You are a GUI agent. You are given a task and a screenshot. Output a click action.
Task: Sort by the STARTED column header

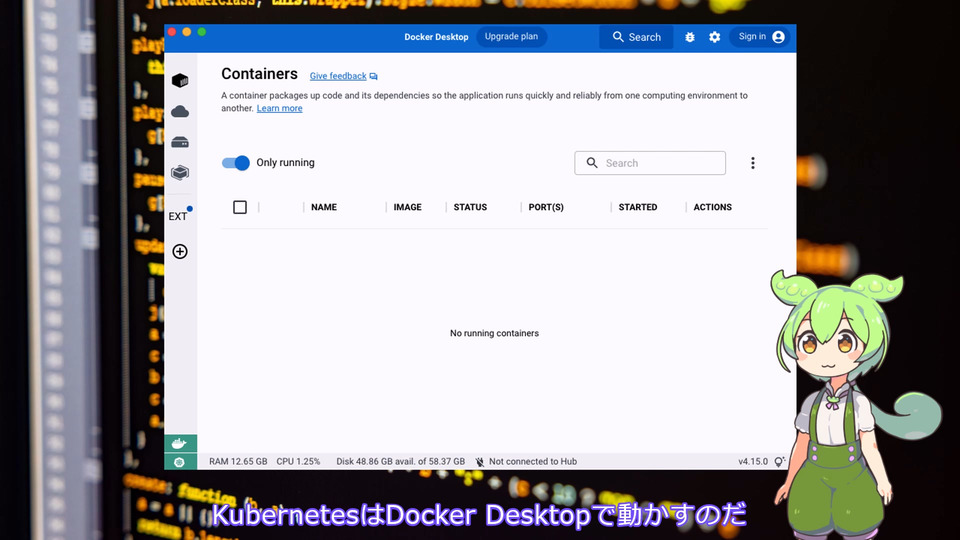pyautogui.click(x=638, y=207)
